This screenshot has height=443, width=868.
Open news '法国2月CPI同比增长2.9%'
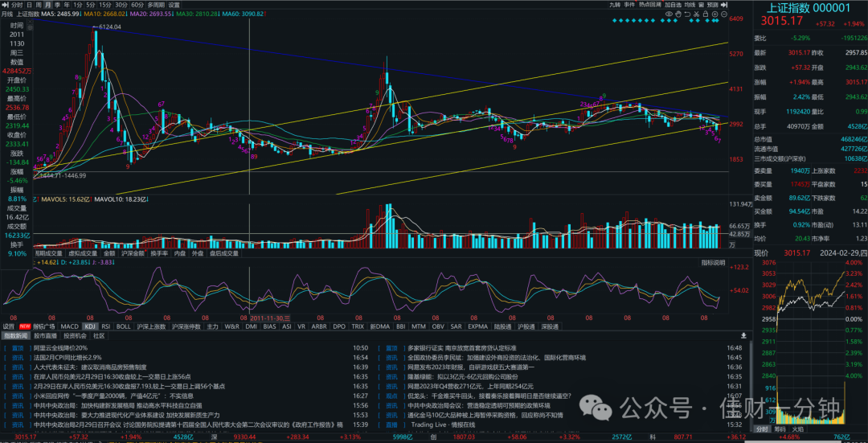tap(68, 358)
